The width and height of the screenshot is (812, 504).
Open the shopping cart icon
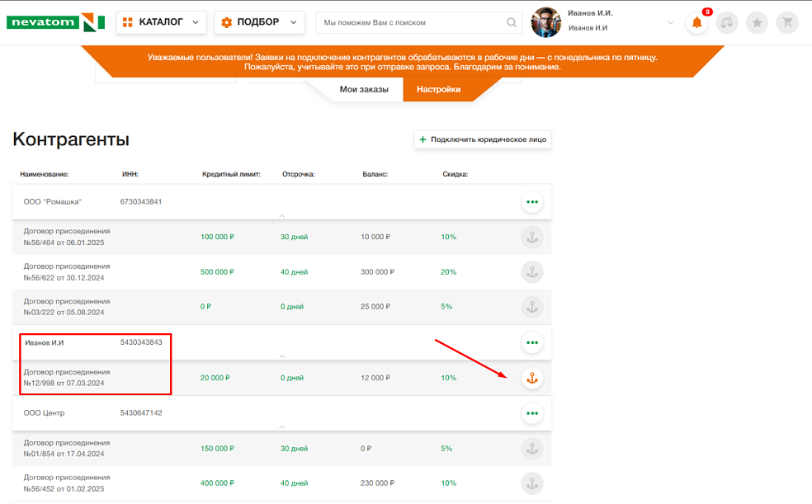tap(787, 23)
